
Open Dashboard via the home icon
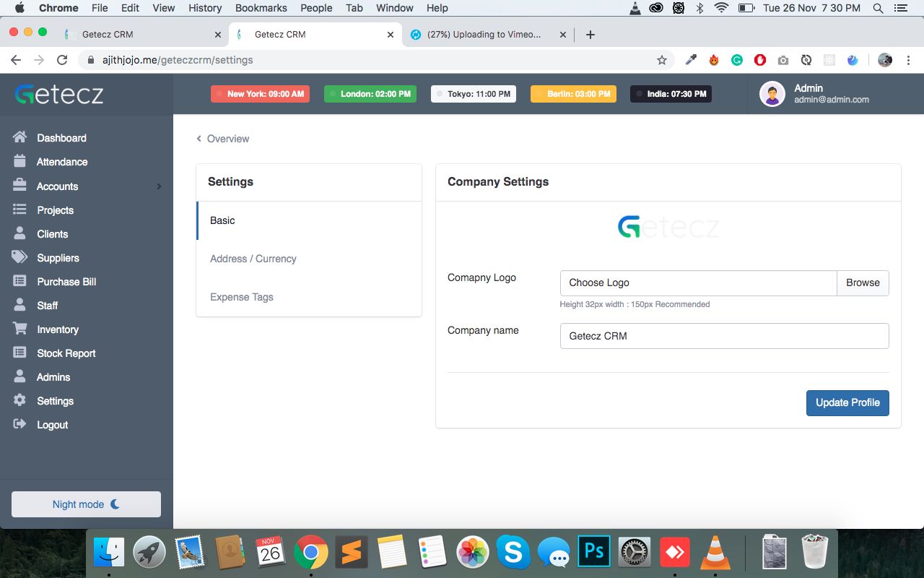19,137
